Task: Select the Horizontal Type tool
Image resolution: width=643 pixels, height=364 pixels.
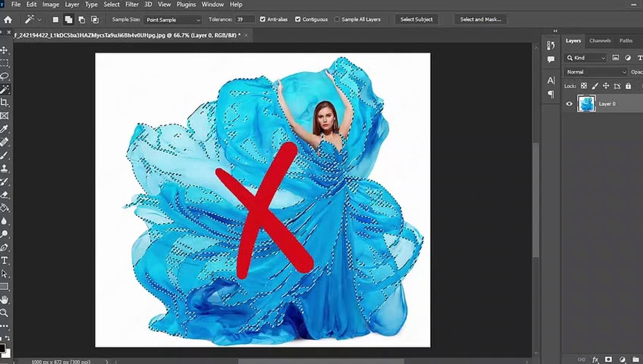Action: tap(5, 260)
